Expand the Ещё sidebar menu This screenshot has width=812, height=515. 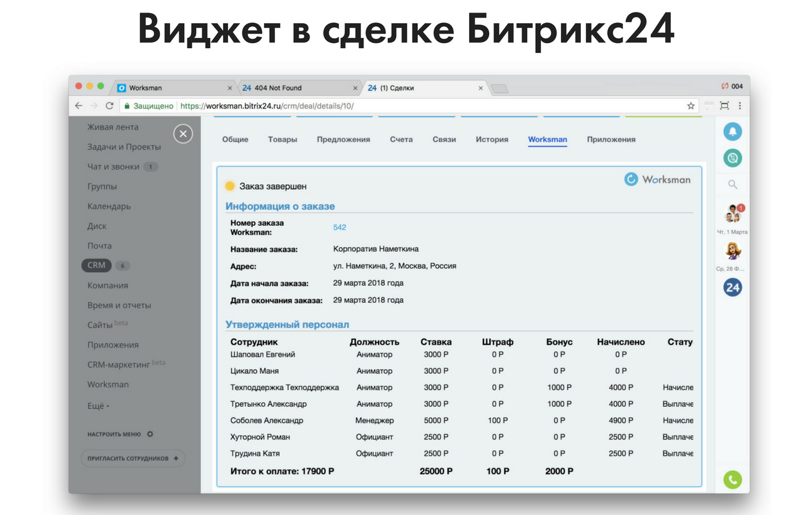coord(98,406)
